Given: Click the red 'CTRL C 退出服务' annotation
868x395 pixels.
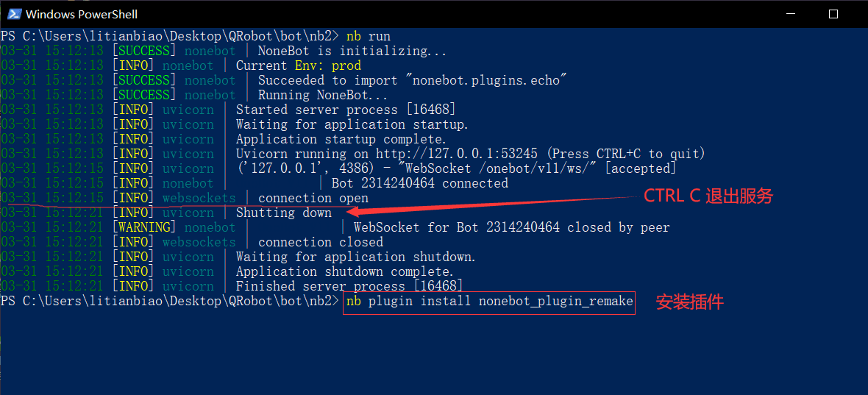Looking at the screenshot, I should click(x=708, y=196).
